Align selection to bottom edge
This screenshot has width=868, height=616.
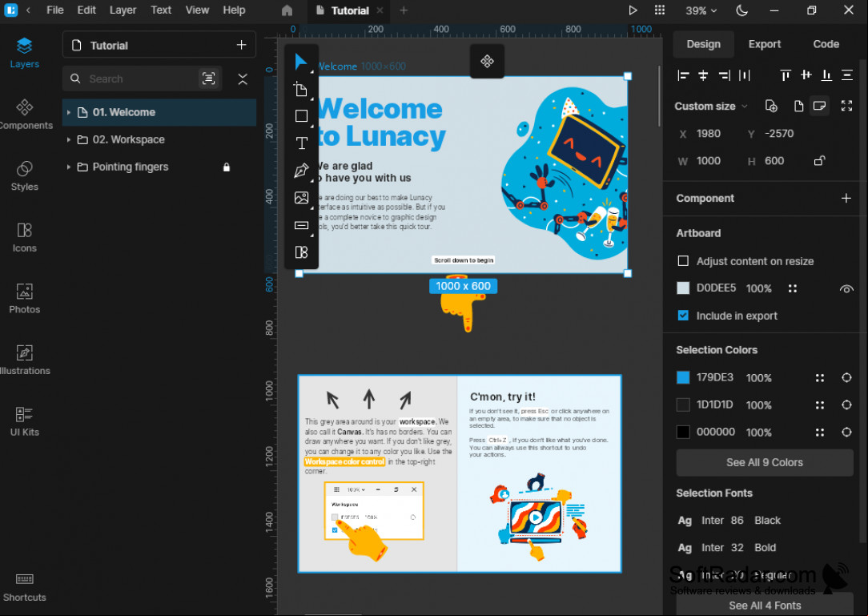click(826, 75)
